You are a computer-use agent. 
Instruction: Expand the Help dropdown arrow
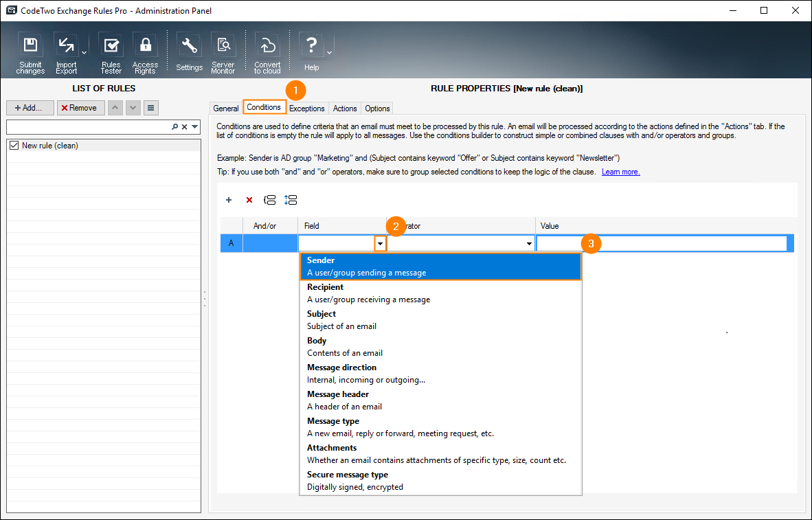point(329,53)
